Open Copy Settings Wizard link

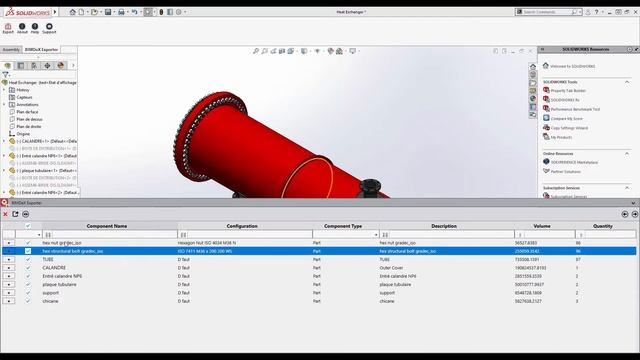click(x=569, y=128)
